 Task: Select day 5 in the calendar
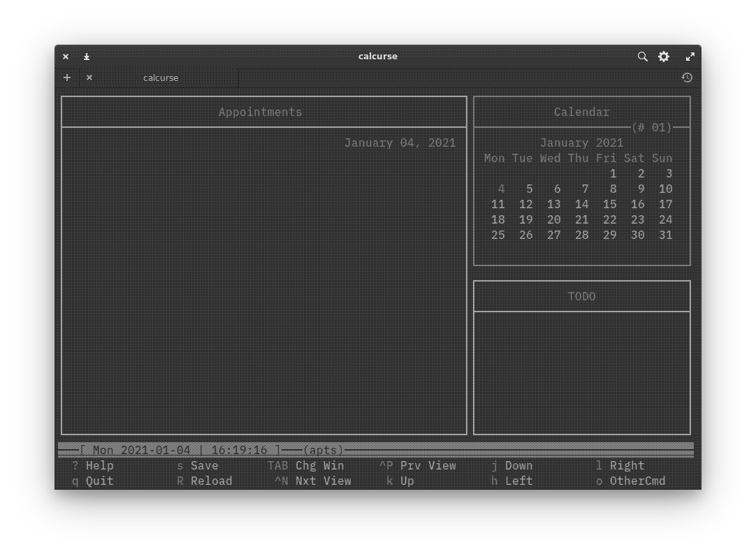coord(529,189)
